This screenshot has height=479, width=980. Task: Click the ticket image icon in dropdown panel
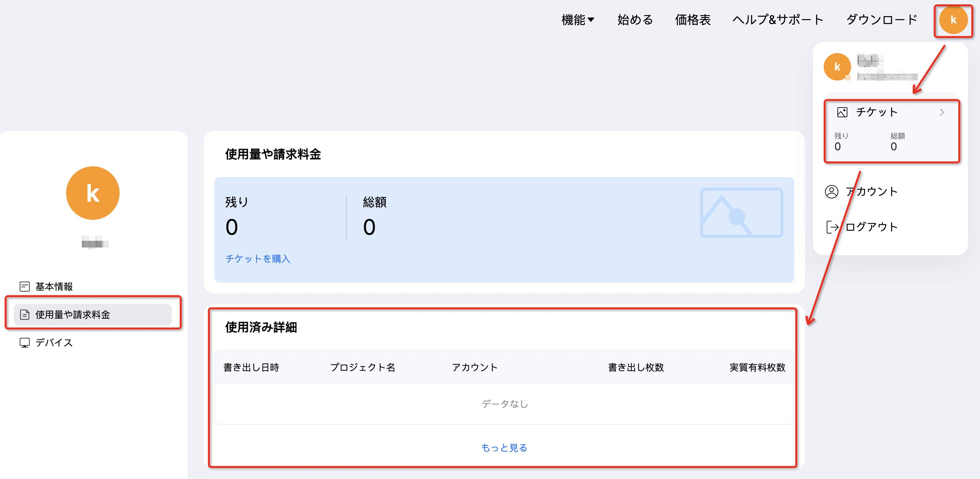tap(842, 112)
